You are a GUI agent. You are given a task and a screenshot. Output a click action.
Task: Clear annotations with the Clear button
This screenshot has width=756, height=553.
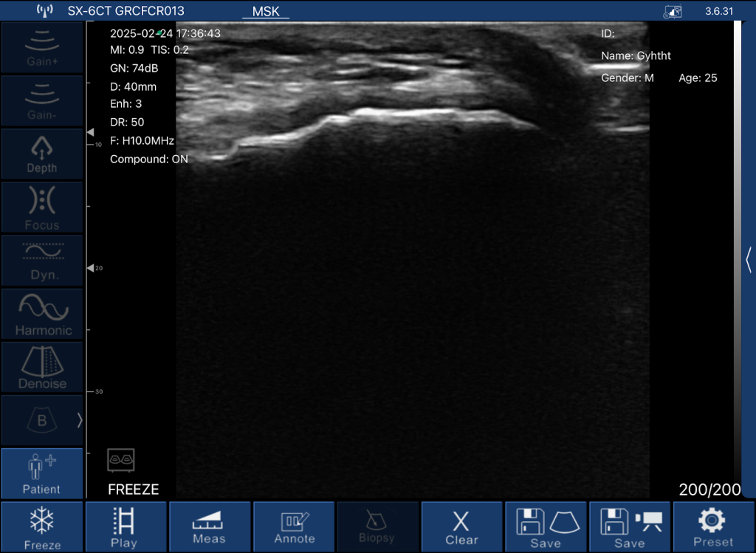click(x=461, y=527)
